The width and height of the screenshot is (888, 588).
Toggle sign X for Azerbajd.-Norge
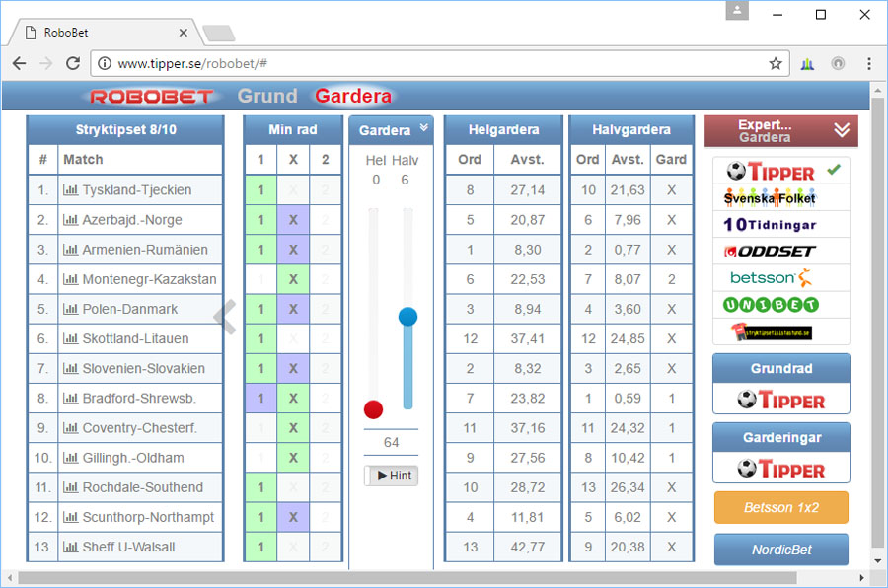pos(293,220)
